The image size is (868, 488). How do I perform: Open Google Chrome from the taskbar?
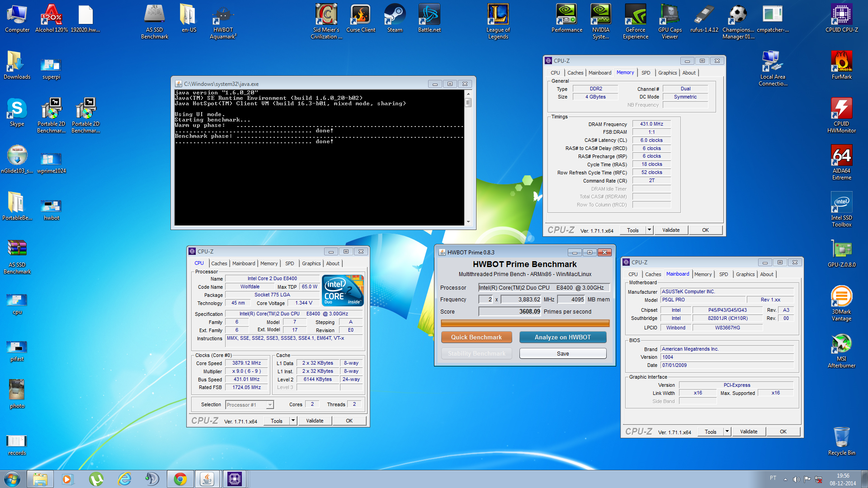click(180, 479)
